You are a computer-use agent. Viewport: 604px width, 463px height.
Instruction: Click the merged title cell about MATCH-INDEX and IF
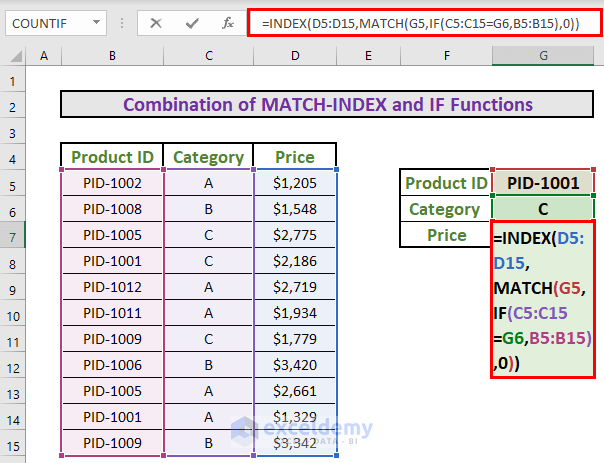(x=328, y=105)
